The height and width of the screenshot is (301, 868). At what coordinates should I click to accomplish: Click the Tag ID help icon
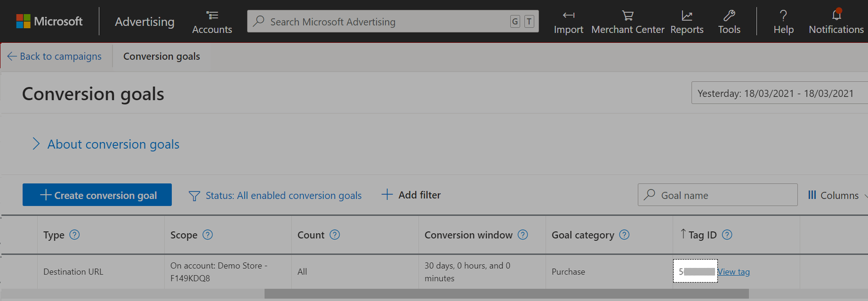727,235
